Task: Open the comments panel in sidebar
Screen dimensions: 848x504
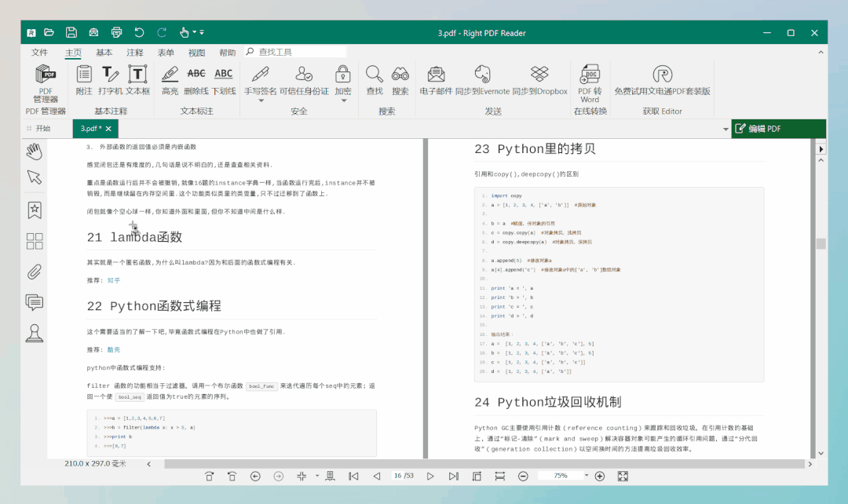Action: (x=34, y=302)
